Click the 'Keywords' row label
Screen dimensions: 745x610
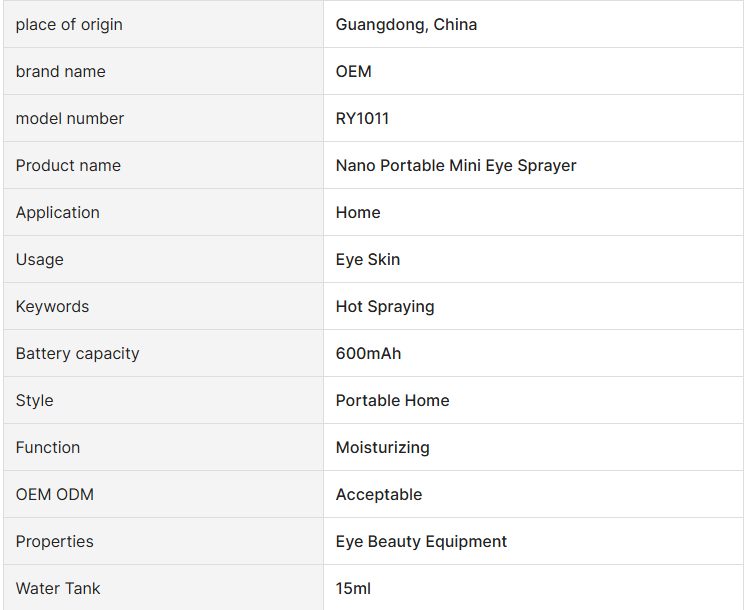click(52, 306)
